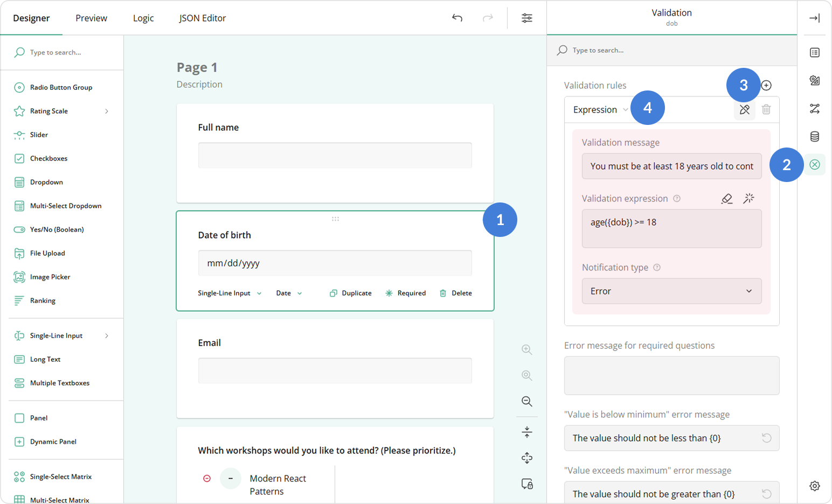Image resolution: width=832 pixels, height=504 pixels.
Task: Zoom out the designer canvas
Action: (526, 401)
